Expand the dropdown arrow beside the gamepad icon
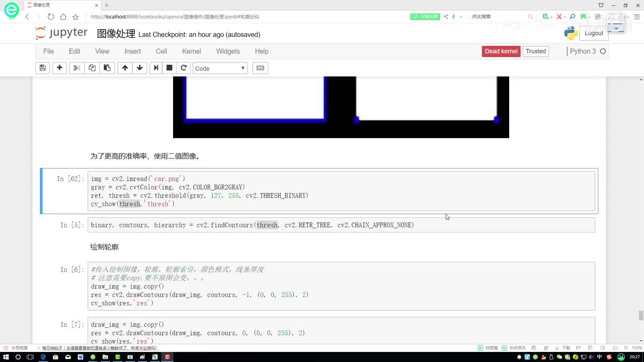This screenshot has width=644, height=362. [590, 17]
